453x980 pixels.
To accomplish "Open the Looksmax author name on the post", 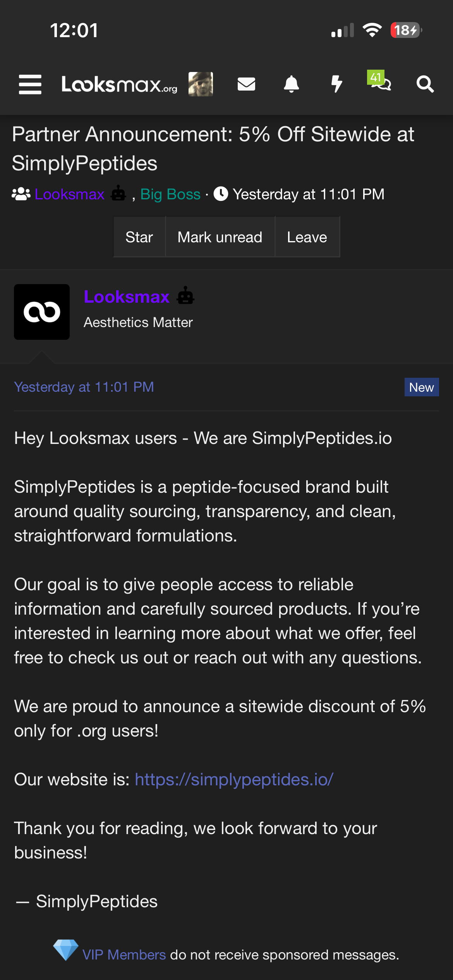I will (x=127, y=297).
